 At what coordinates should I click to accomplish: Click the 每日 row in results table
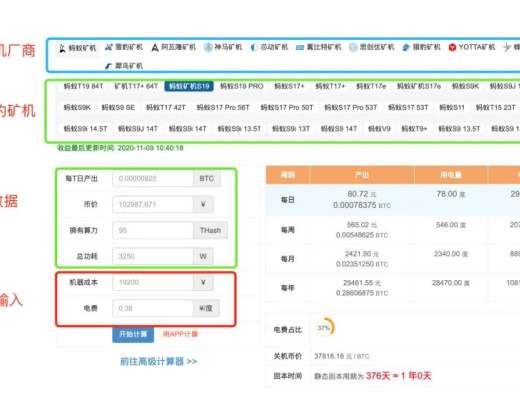(x=393, y=200)
